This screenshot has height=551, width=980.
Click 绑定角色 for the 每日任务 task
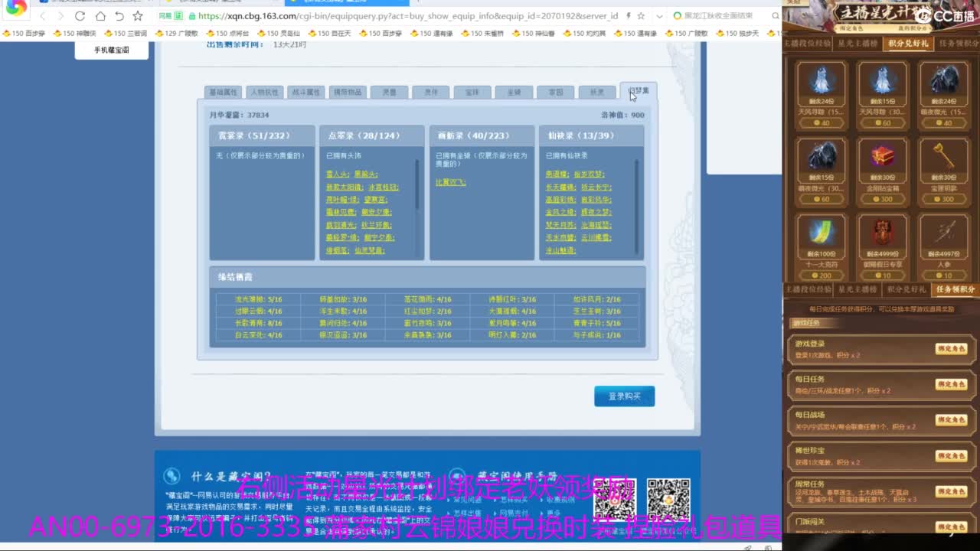point(951,384)
